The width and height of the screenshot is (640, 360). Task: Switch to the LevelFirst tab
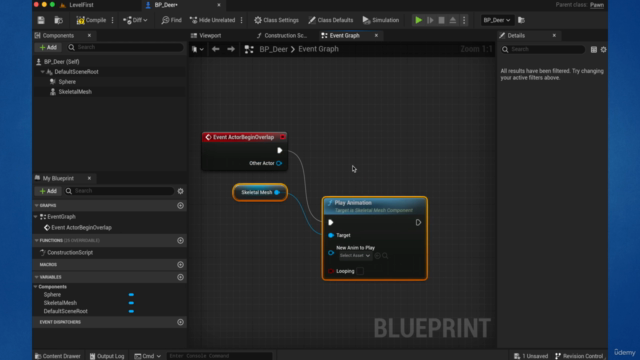point(81,5)
